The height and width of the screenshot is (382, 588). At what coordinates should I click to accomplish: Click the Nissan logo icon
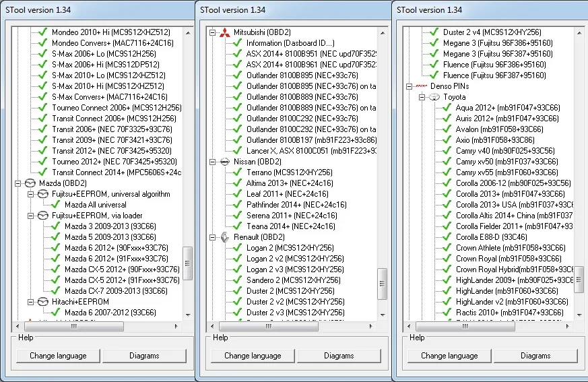224,162
